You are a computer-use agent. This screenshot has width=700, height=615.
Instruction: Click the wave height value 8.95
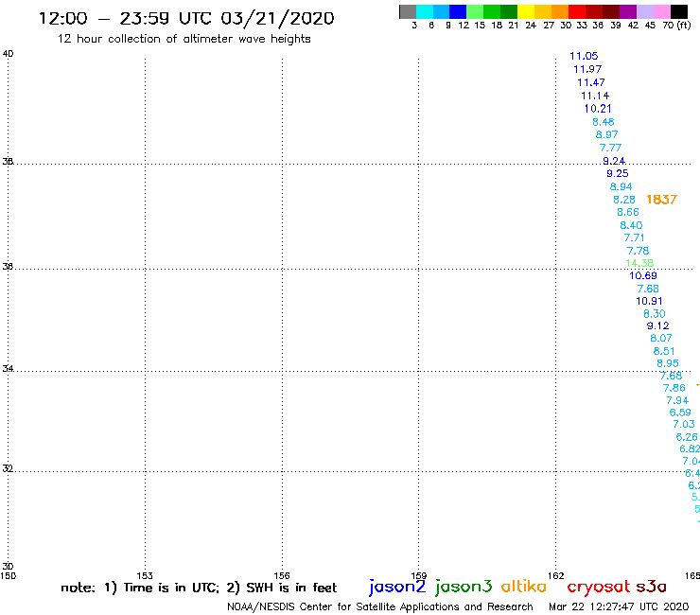(668, 363)
